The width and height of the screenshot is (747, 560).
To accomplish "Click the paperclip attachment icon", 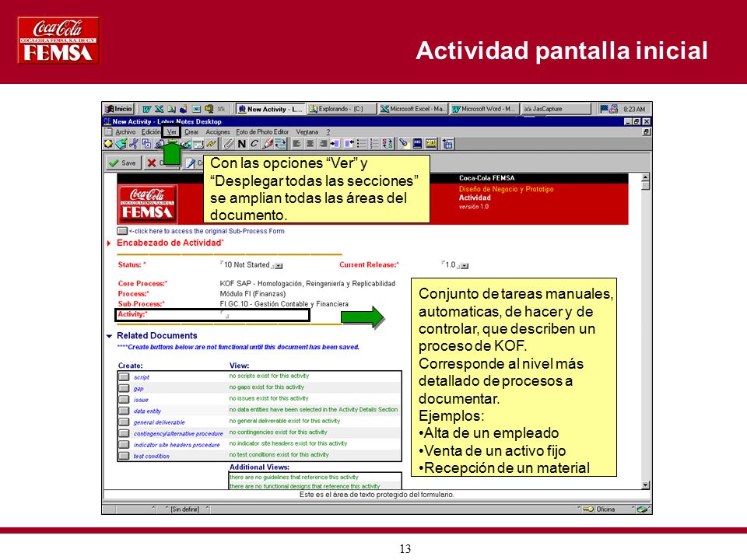I will pos(229,144).
